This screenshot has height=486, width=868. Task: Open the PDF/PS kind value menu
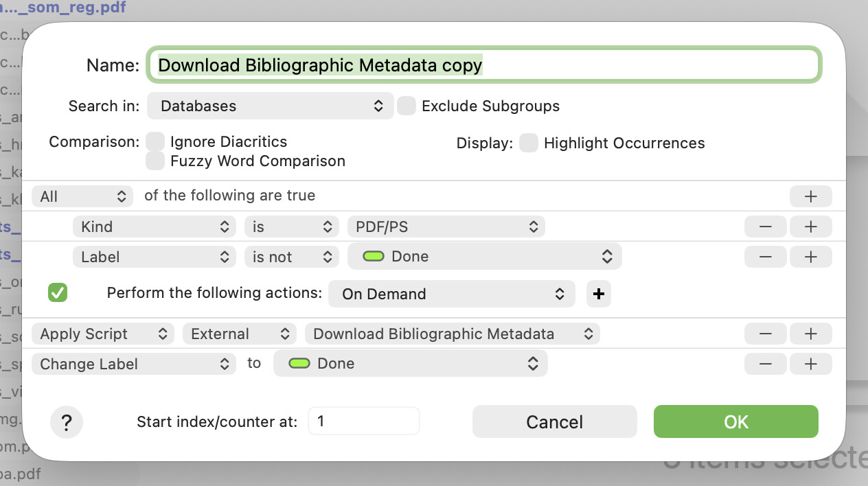tap(446, 227)
